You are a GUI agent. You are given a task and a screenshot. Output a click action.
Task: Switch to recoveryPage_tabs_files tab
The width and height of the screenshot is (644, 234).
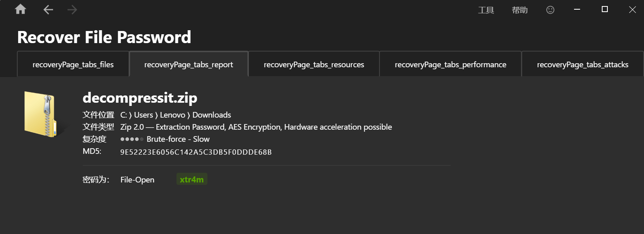(73, 64)
